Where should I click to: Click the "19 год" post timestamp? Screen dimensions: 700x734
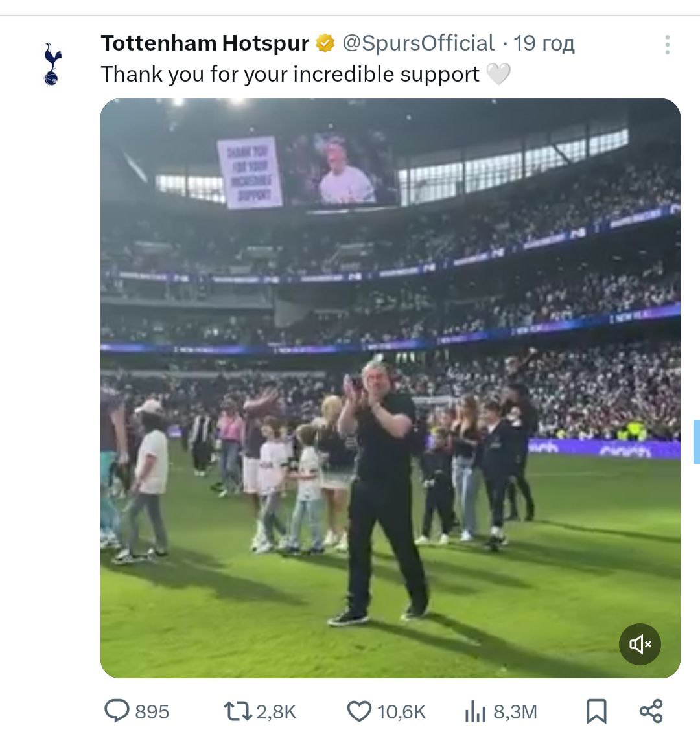click(x=544, y=43)
